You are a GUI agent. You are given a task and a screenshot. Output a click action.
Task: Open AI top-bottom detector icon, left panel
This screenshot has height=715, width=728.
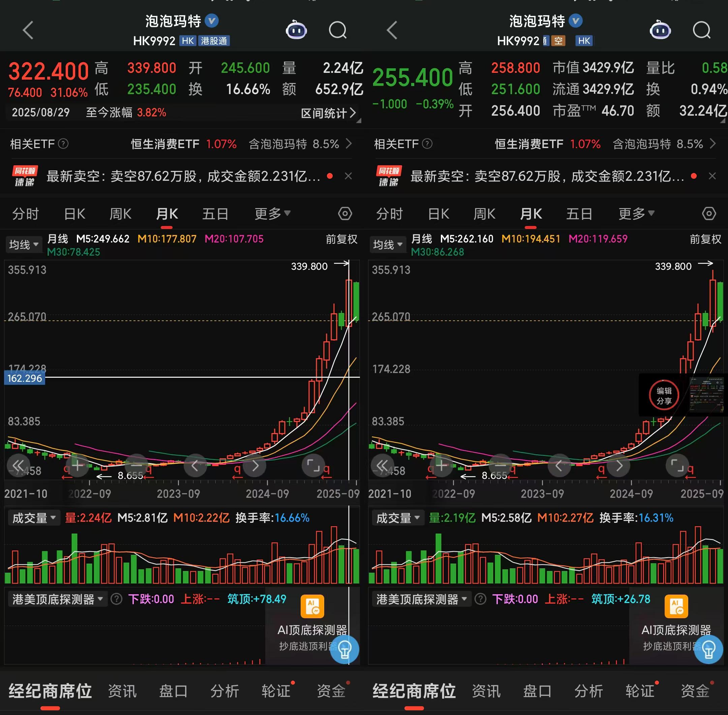(x=312, y=606)
